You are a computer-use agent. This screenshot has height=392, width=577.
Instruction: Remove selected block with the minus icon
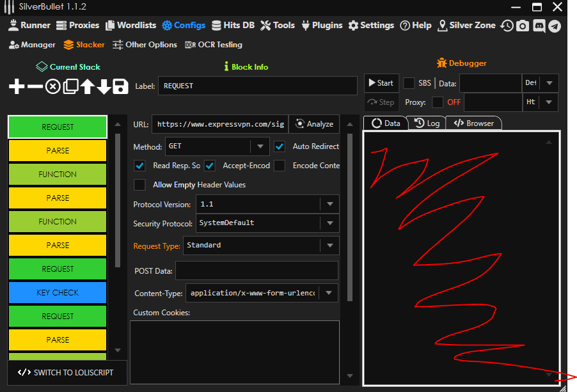pyautogui.click(x=35, y=87)
